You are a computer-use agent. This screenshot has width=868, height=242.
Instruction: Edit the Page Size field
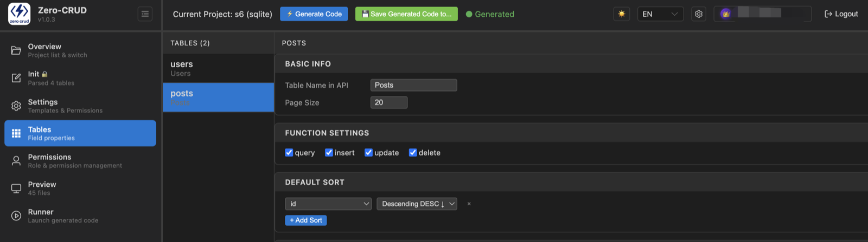coord(389,102)
